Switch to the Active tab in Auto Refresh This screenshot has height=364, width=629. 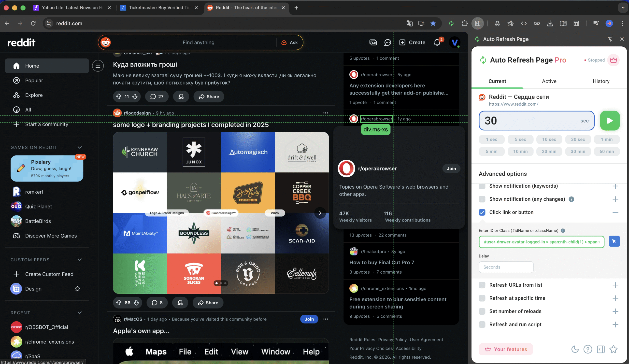click(x=549, y=81)
